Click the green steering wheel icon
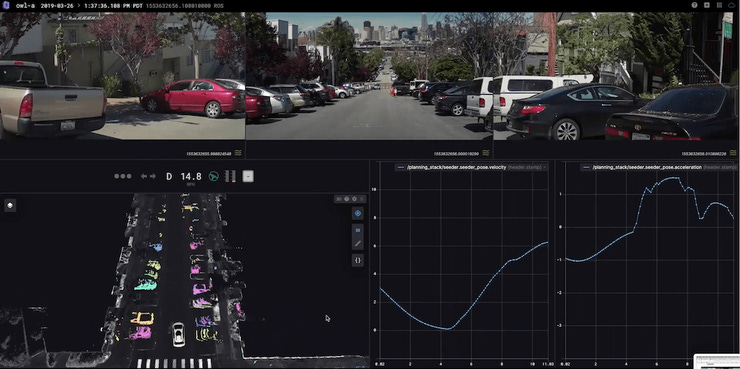The image size is (740, 369). pyautogui.click(x=214, y=176)
